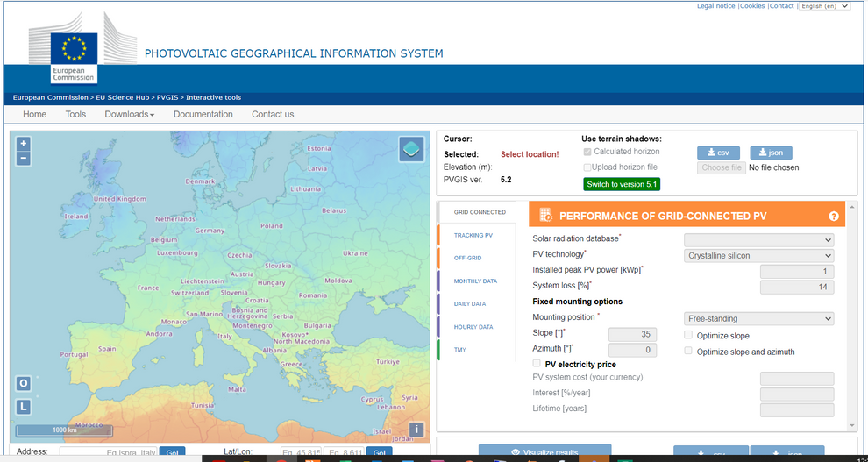Click Switch to version 5.1 button
Image resolution: width=868 pixels, height=462 pixels.
click(622, 184)
